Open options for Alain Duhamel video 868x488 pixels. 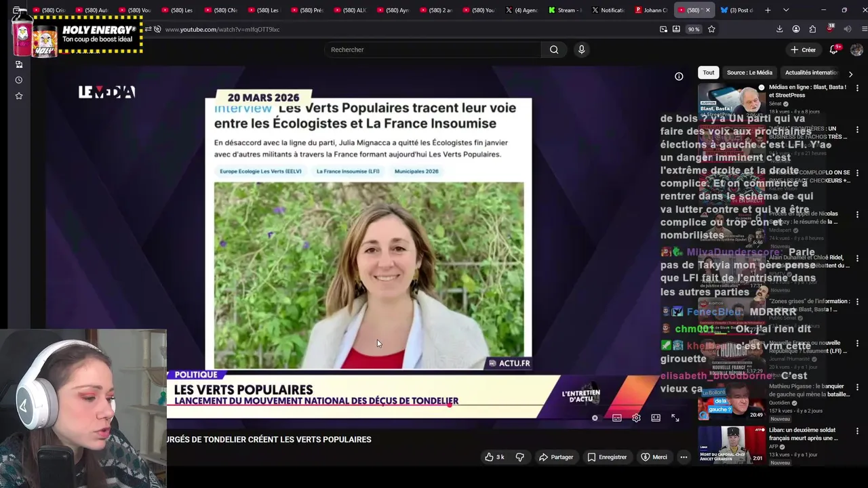click(x=857, y=258)
